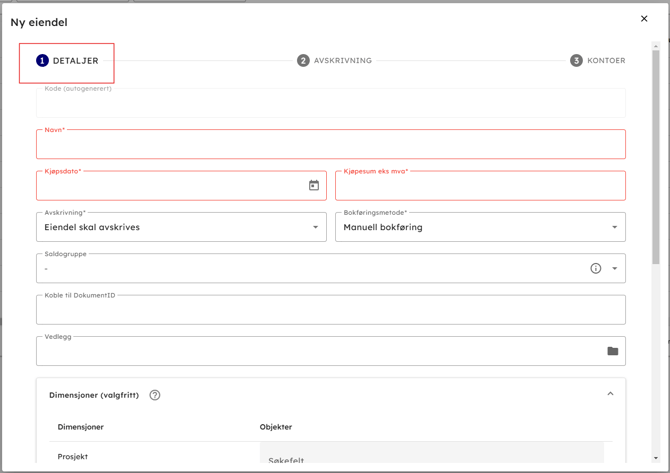This screenshot has width=670, height=473.
Task: Click the step 3 circle icon
Action: 576,61
